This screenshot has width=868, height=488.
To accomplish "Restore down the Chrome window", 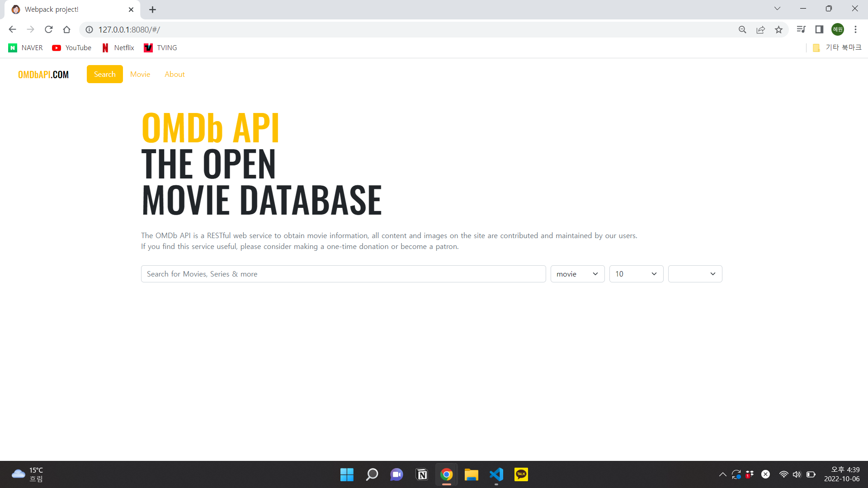I will (829, 9).
